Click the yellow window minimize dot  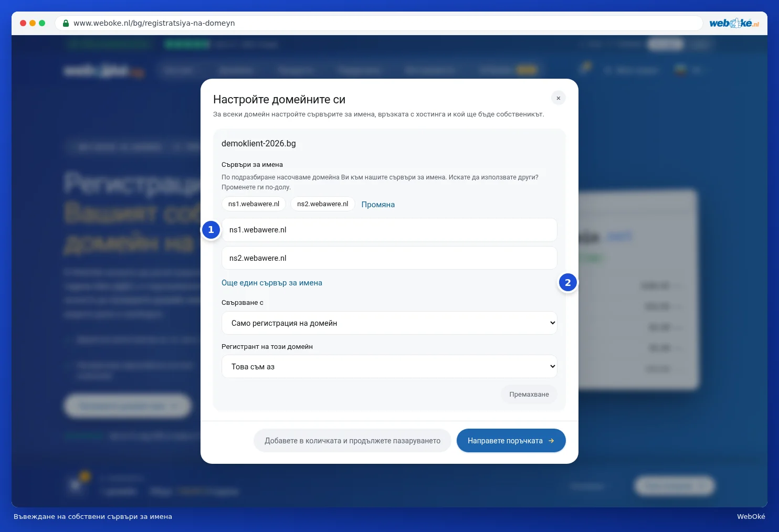click(x=33, y=23)
